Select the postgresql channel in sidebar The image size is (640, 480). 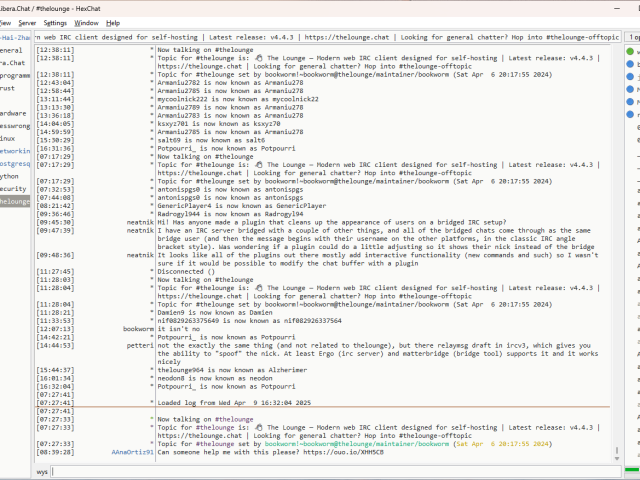15,163
